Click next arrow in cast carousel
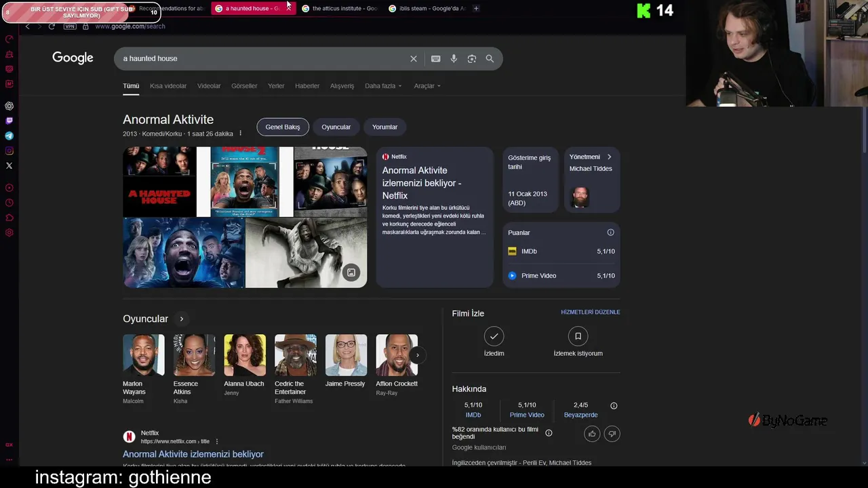The height and width of the screenshot is (488, 868). point(417,355)
